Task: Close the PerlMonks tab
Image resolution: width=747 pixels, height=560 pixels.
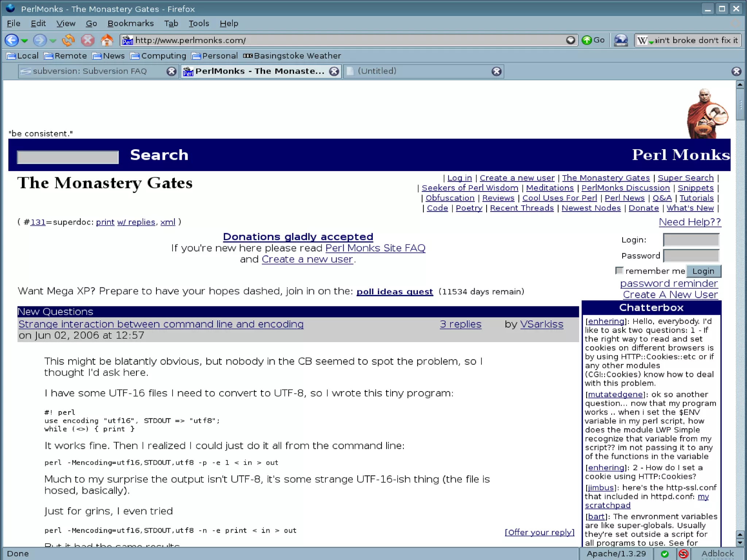Action: 334,72
